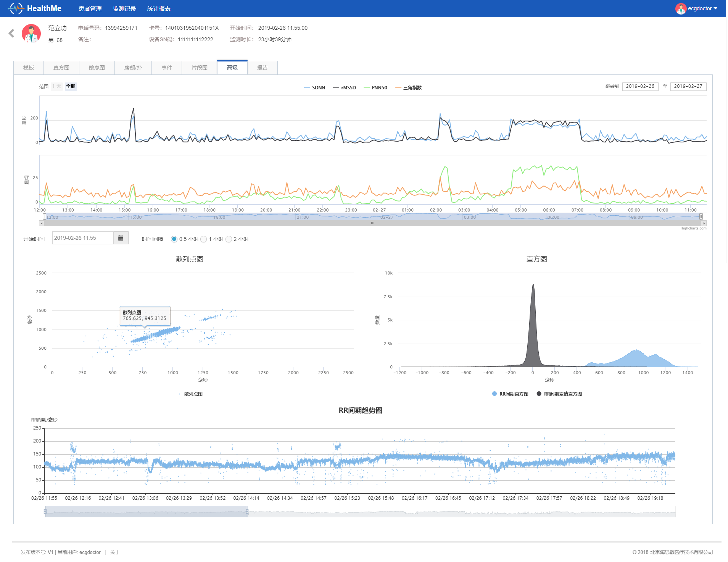The height and width of the screenshot is (562, 728).
Task: Click the HealthMe heartbeat logo icon
Action: coord(16,8)
